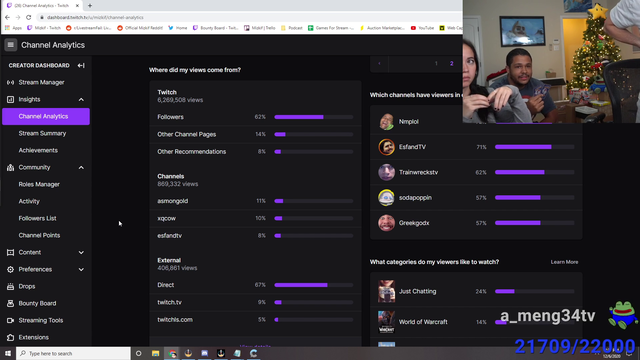The width and height of the screenshot is (640, 360).
Task: Expand the Content section chevron
Action: point(81,253)
